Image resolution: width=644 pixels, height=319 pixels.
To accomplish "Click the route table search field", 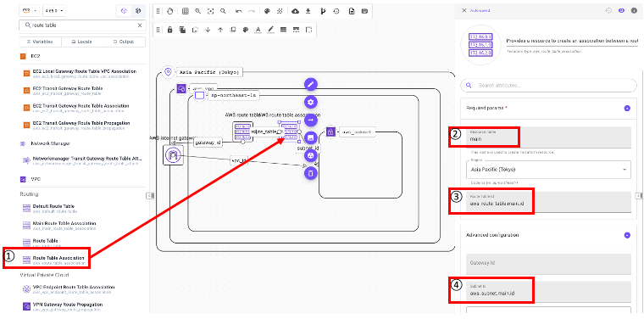I will [82, 25].
